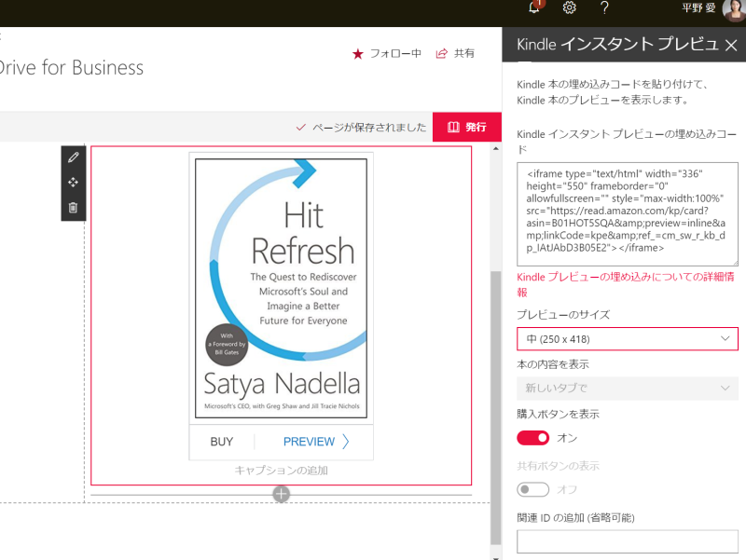This screenshot has width=746, height=560.
Task: Click the vertical scrollbar thumb of the page
Action: tap(496, 408)
